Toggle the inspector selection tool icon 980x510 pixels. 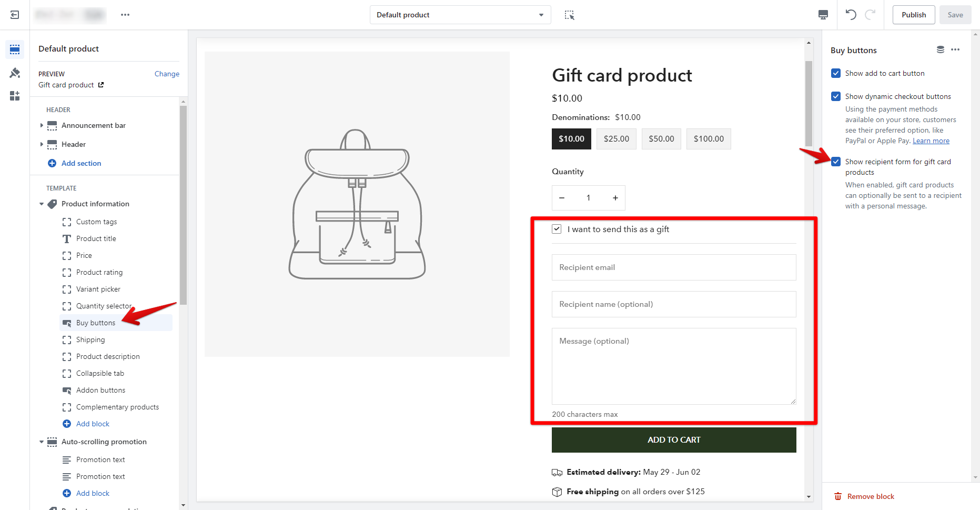click(x=569, y=15)
